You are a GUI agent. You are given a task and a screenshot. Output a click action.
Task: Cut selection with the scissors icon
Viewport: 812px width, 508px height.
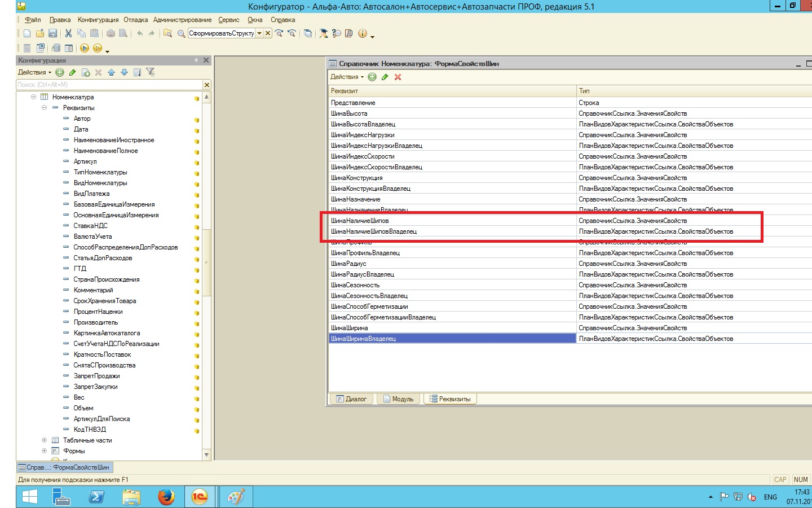(x=68, y=33)
